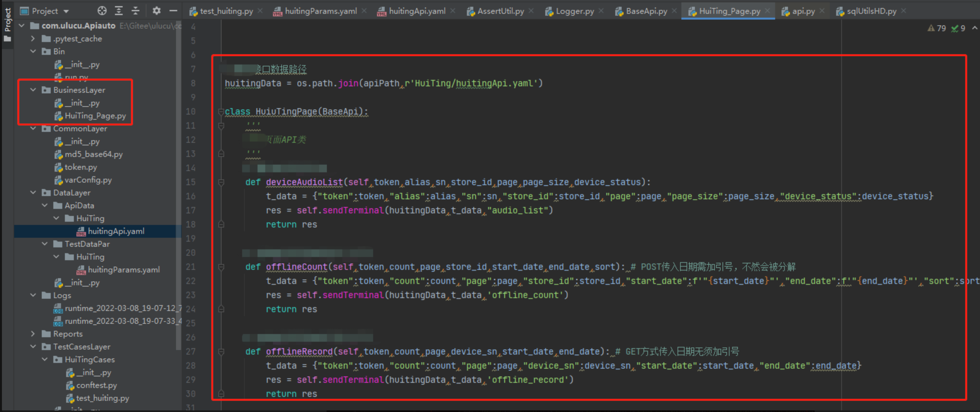Click line number 16 in the gutter

[191, 196]
